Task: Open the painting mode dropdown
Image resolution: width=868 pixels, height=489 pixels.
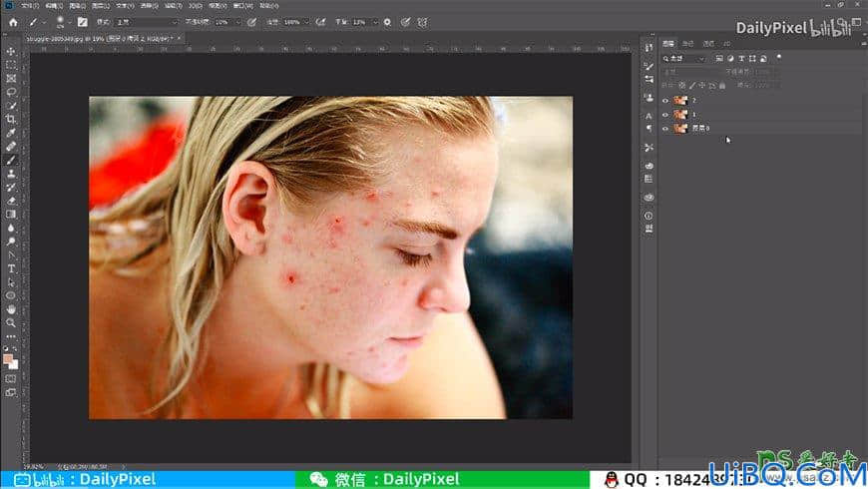Action: click(x=147, y=23)
